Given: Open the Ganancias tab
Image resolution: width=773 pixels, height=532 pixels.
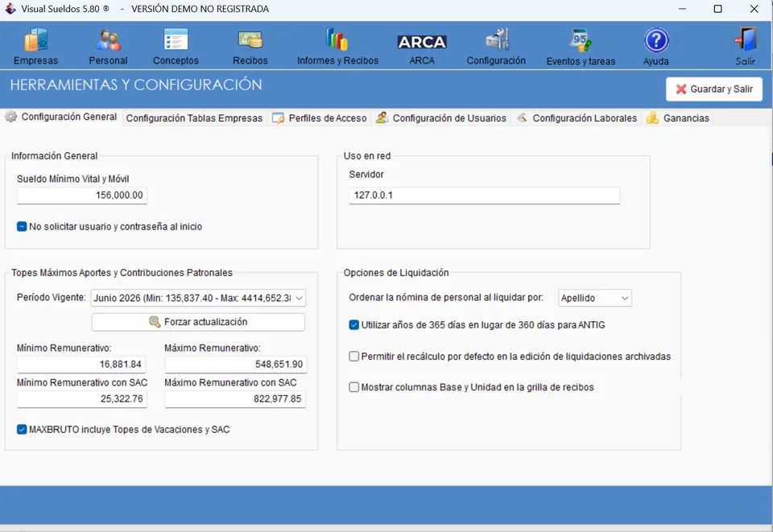Looking at the screenshot, I should click(678, 118).
